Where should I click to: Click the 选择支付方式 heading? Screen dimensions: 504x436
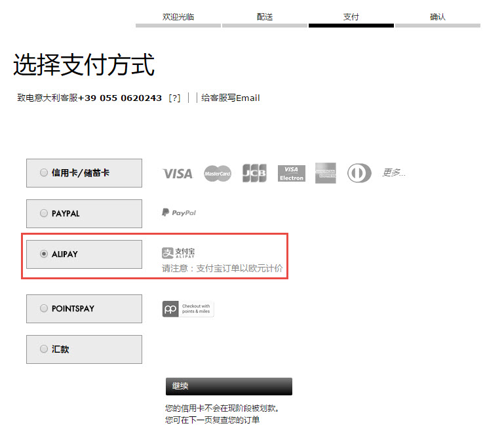[84, 65]
